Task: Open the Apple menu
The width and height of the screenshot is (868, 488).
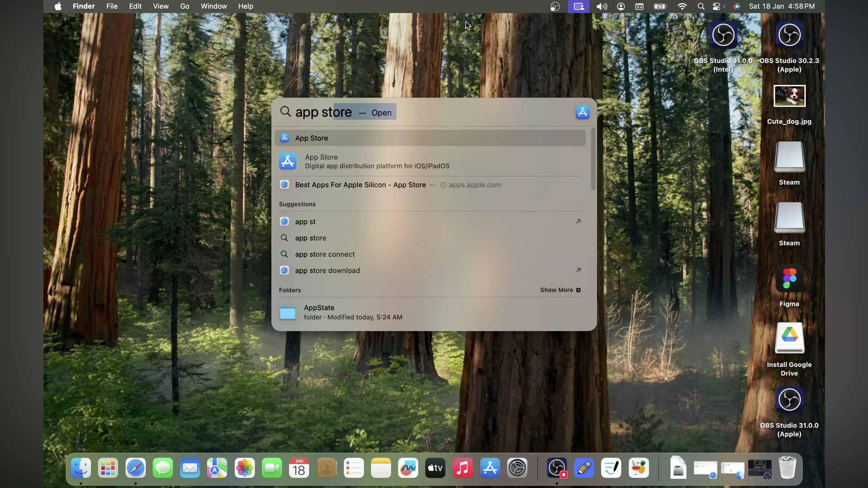Action: tap(58, 6)
